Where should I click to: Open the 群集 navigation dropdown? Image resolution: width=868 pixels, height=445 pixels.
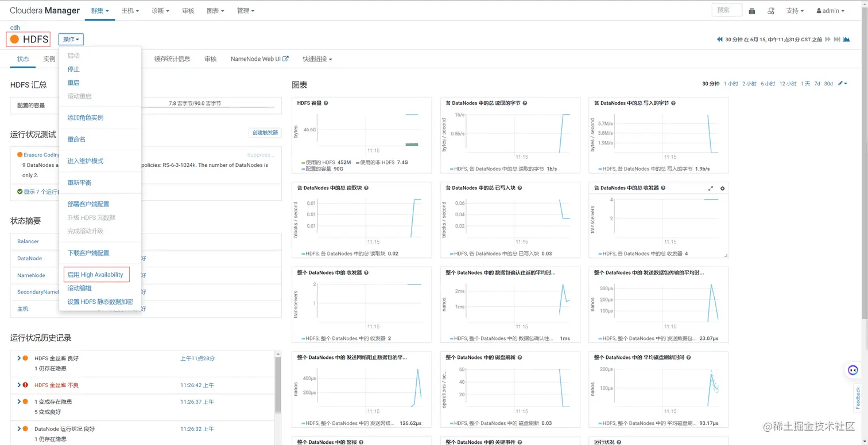(x=100, y=11)
